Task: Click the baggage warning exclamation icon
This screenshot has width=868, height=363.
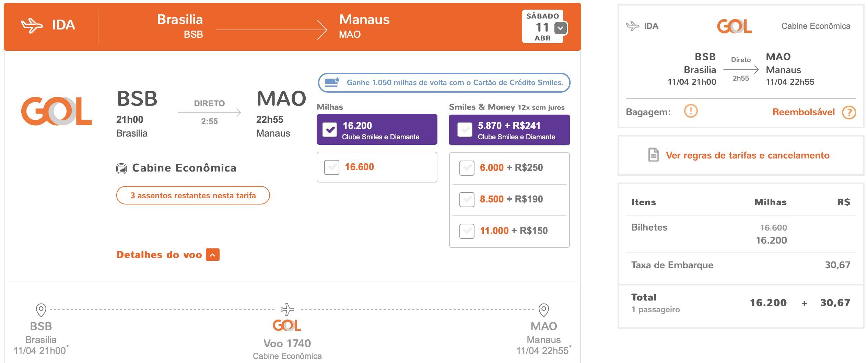Action: 691,111
